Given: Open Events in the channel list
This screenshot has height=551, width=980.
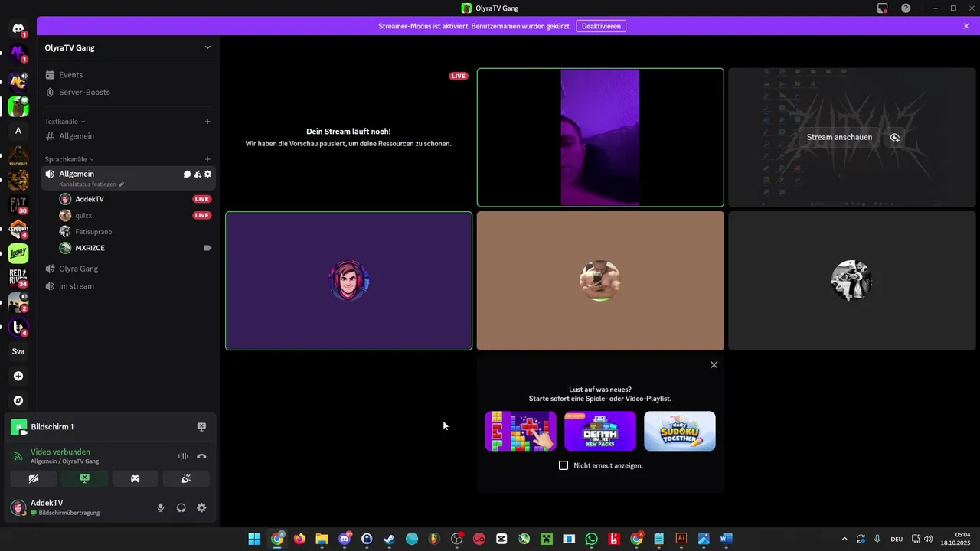Looking at the screenshot, I should pyautogui.click(x=128, y=75).
